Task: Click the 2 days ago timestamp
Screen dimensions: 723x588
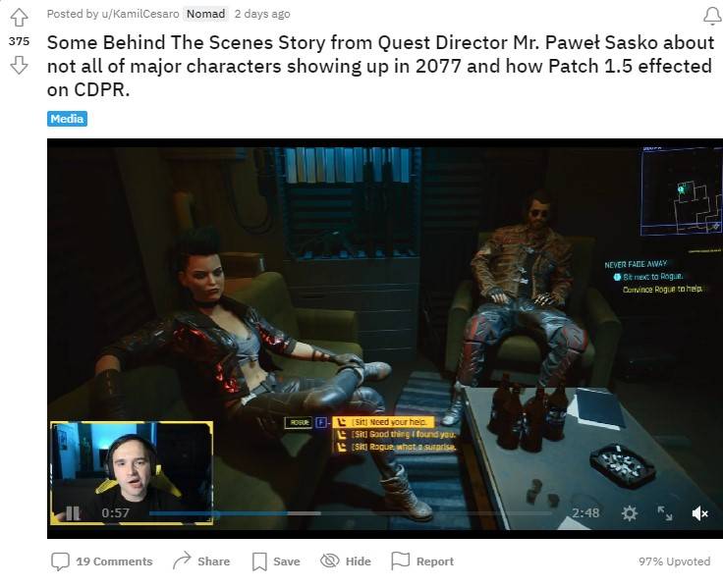Action: (x=262, y=14)
